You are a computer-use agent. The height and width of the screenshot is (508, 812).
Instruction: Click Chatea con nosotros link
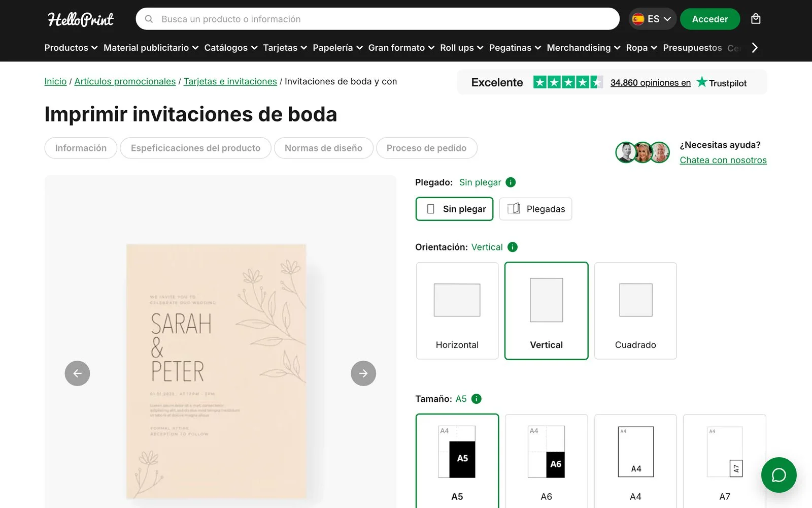pos(723,160)
